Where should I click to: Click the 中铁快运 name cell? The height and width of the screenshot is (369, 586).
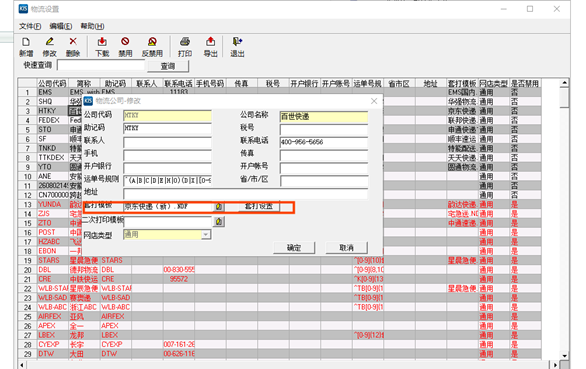(84, 279)
